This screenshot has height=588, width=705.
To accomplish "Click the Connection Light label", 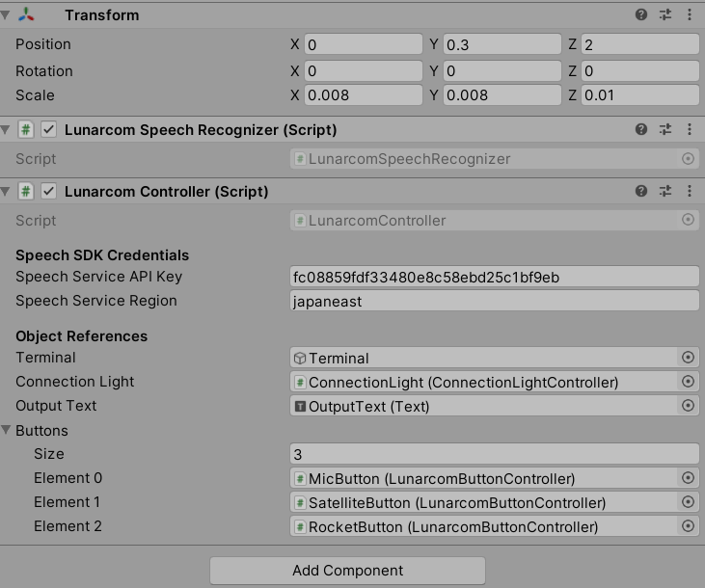I will pyautogui.click(x=74, y=382).
